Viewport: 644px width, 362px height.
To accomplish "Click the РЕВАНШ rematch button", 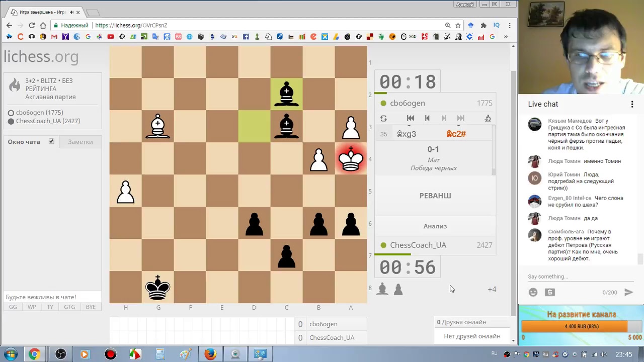I will point(435,196).
